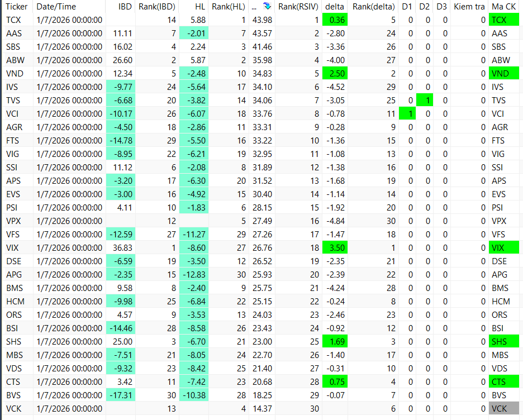Select VCK in the Ticker column

(x=13, y=409)
